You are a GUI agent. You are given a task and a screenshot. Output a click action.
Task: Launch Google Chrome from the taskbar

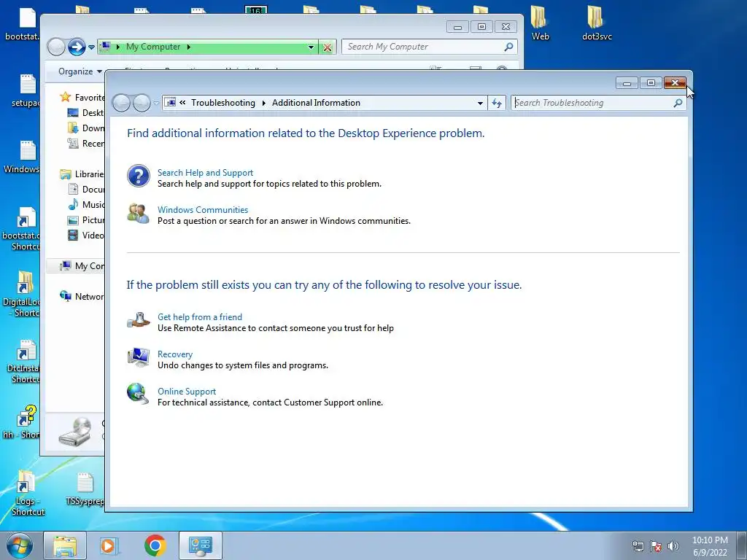coord(155,545)
